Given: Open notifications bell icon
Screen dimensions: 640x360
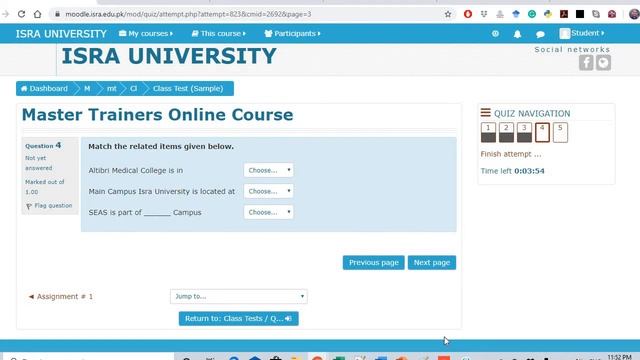Looking at the screenshot, I should (517, 34).
